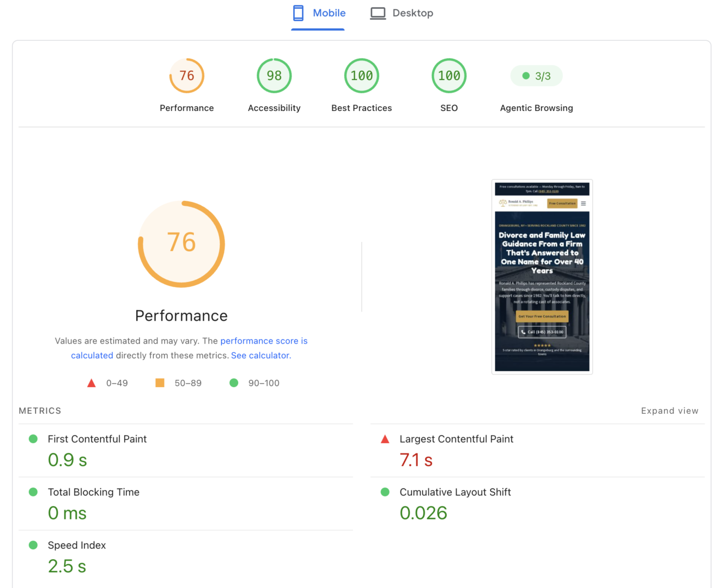Click the green dot beside Speed Index
This screenshot has height=588, width=722.
[33, 545]
